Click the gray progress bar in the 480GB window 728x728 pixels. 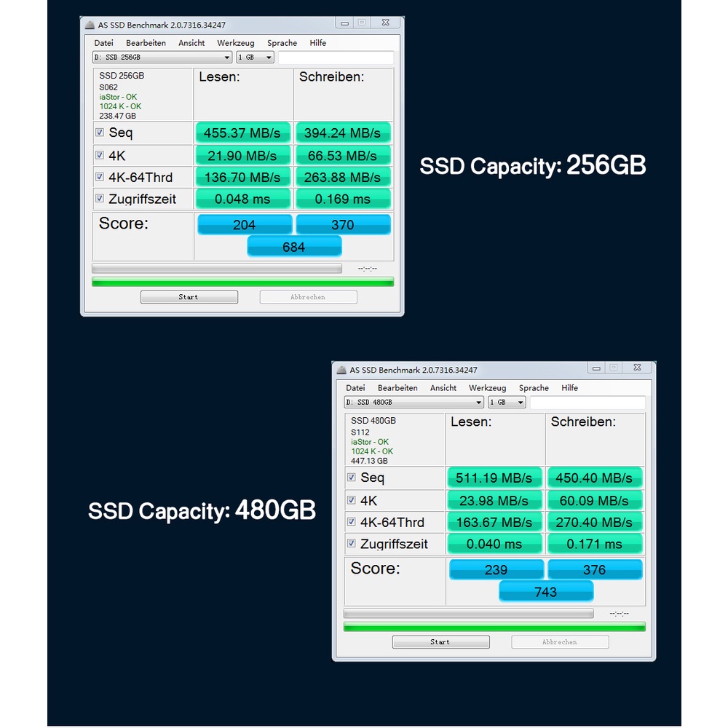468,613
